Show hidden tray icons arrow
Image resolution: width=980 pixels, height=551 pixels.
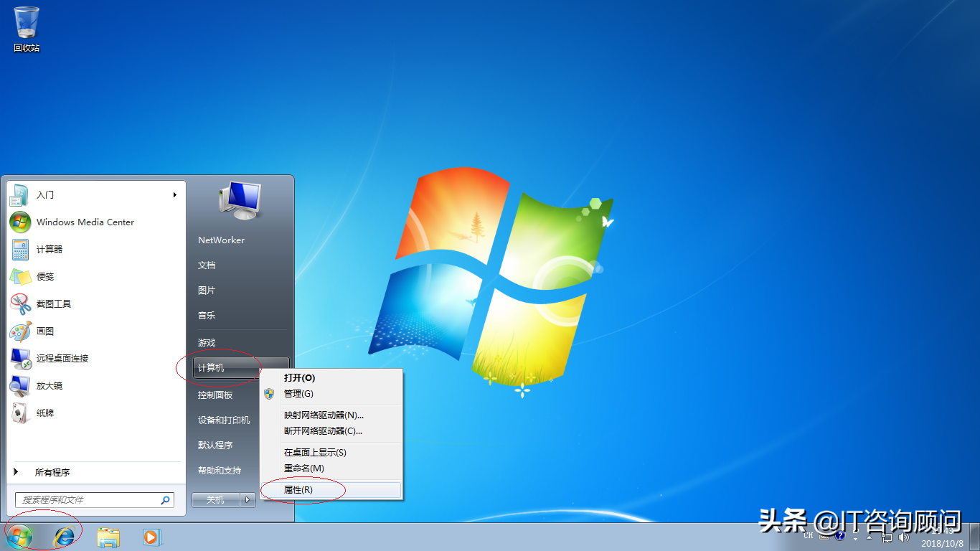coord(869,537)
